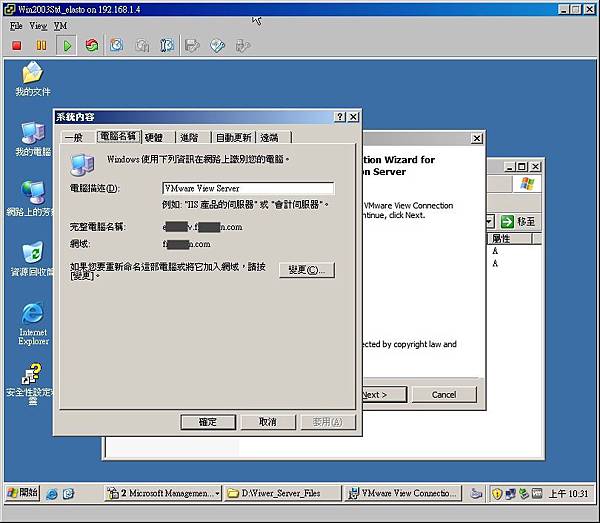Viewport: 600px width, 523px height.
Task: Click the 變更(C)... button
Action: pos(307,270)
